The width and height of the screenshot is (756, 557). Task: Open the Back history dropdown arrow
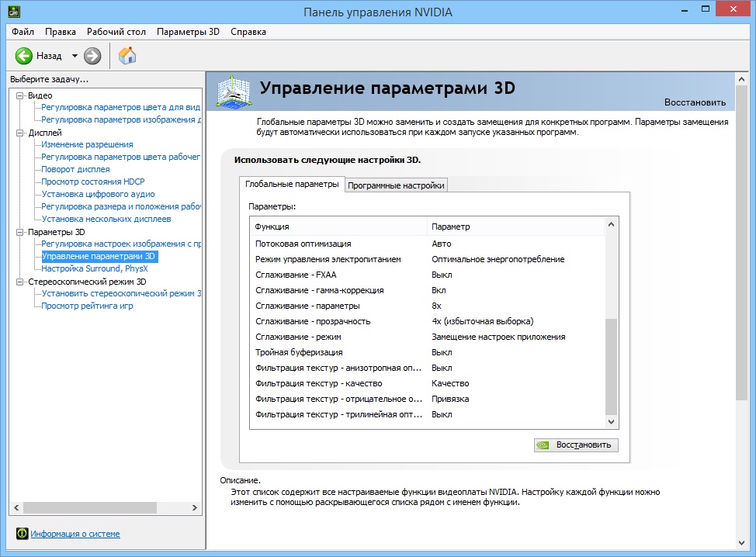click(x=75, y=56)
